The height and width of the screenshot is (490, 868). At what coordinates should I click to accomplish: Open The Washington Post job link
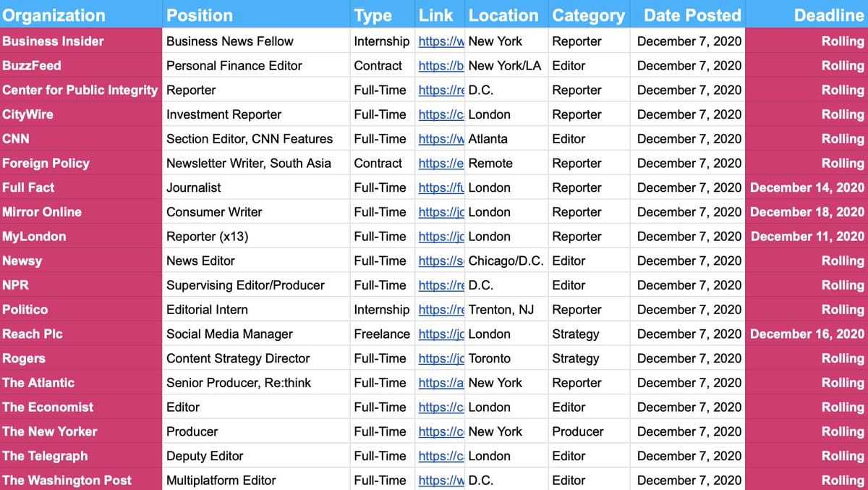pos(441,480)
